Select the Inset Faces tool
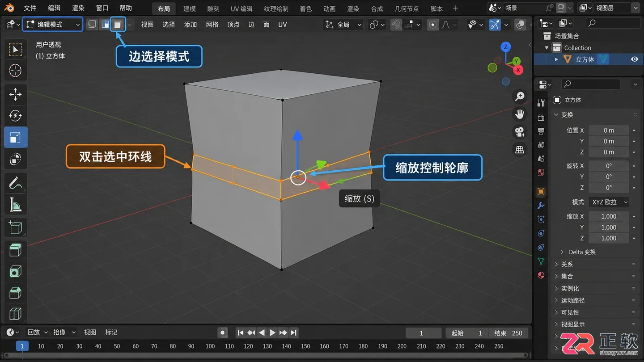 click(16, 271)
